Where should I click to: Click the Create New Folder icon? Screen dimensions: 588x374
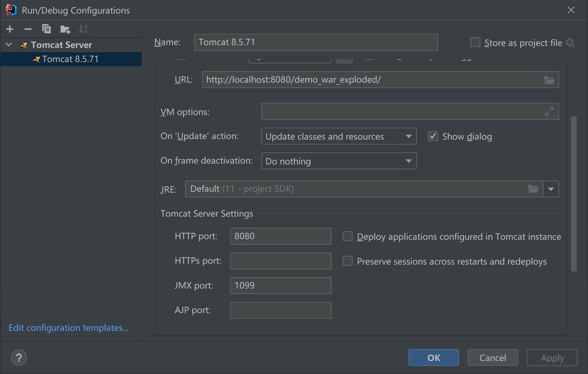pos(65,29)
